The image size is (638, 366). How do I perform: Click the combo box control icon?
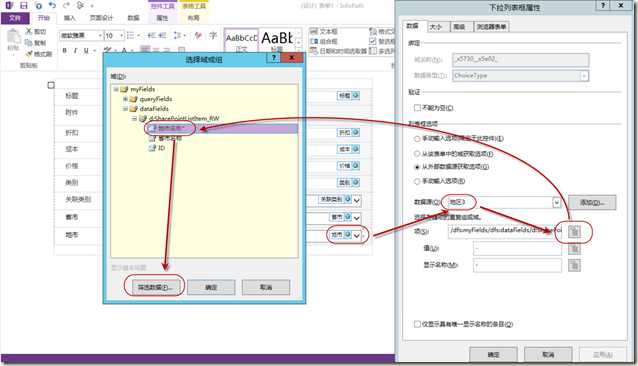pyautogui.click(x=314, y=41)
